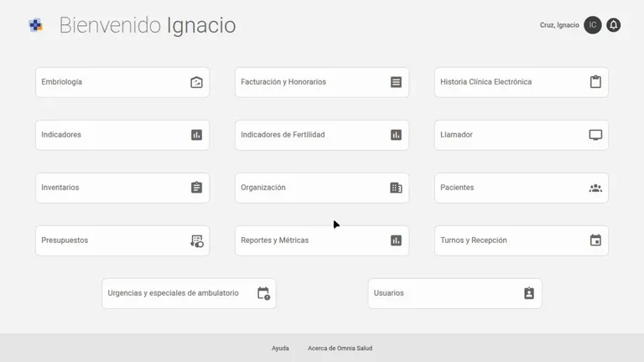Image resolution: width=644 pixels, height=362 pixels.
Task: Go to Indicadores module
Action: point(122,135)
